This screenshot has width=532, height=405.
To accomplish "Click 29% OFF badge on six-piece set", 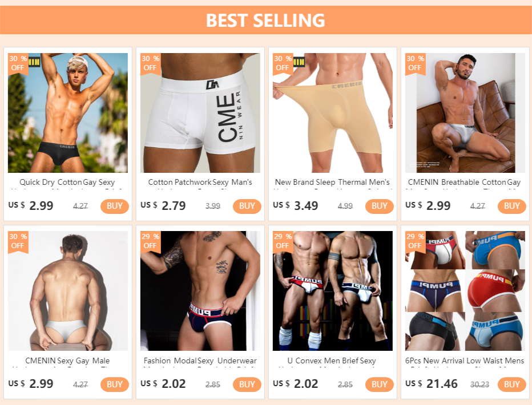I will point(416,242).
